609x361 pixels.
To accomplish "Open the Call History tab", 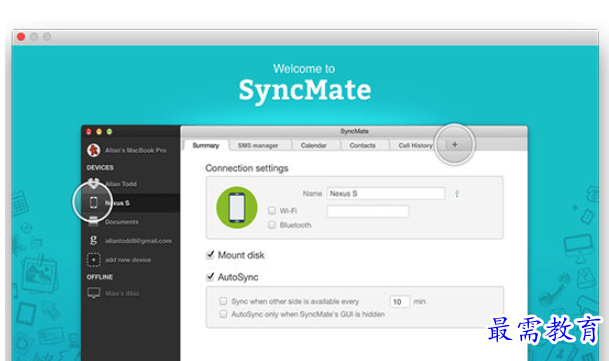I will 415,146.
